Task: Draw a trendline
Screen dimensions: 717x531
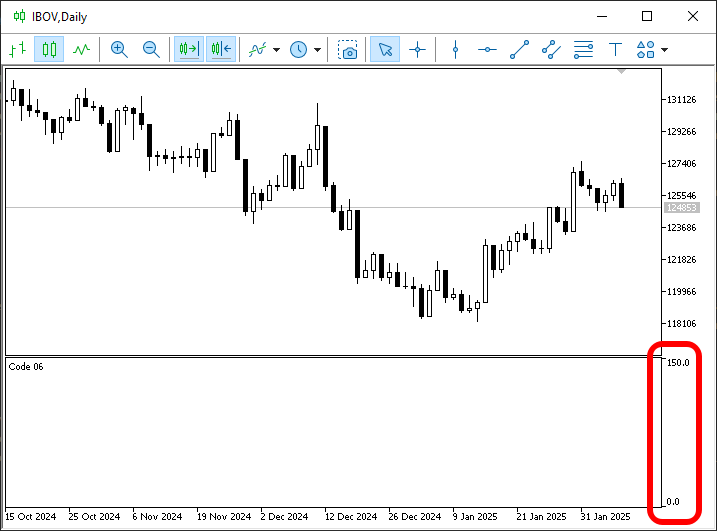Action: coord(519,49)
